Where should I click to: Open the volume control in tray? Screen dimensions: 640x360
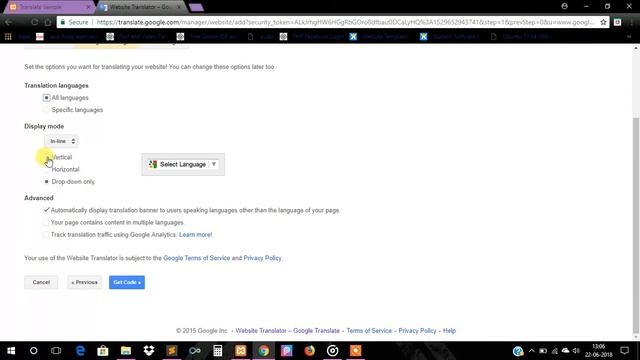(576, 351)
